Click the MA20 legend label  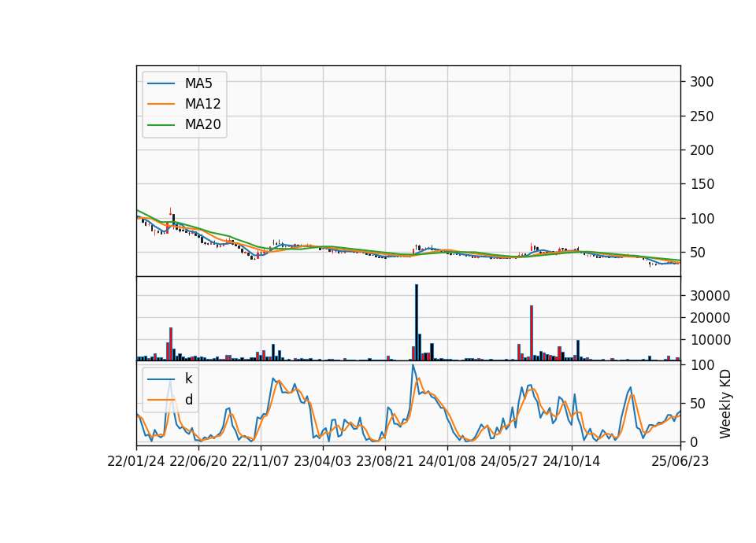202,124
